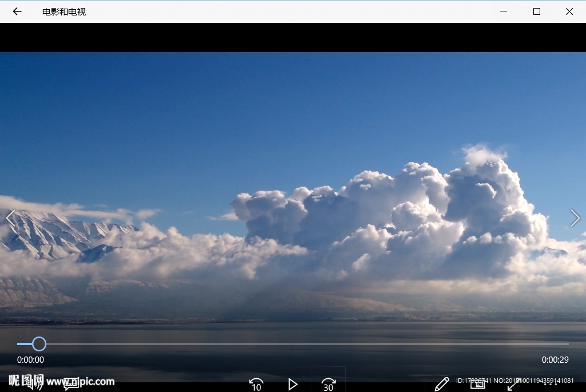Viewport: 586px width, 392px height.
Task: Minimize the 电影和电视 window
Action: pyautogui.click(x=504, y=11)
